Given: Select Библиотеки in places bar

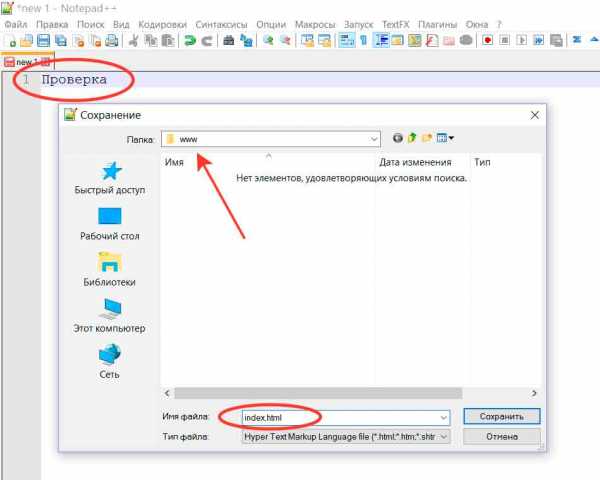Looking at the screenshot, I should pyautogui.click(x=110, y=269).
